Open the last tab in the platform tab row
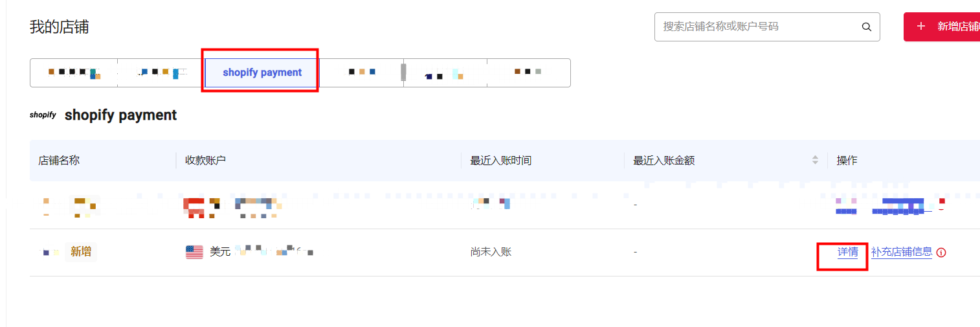This screenshot has width=980, height=327. pyautogui.click(x=528, y=73)
